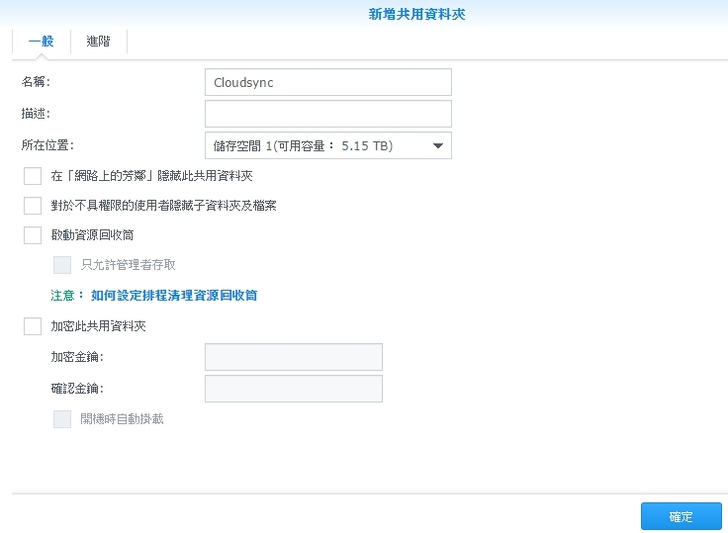
Task: Expand the 所在位置 dropdown arrow
Action: (438, 146)
